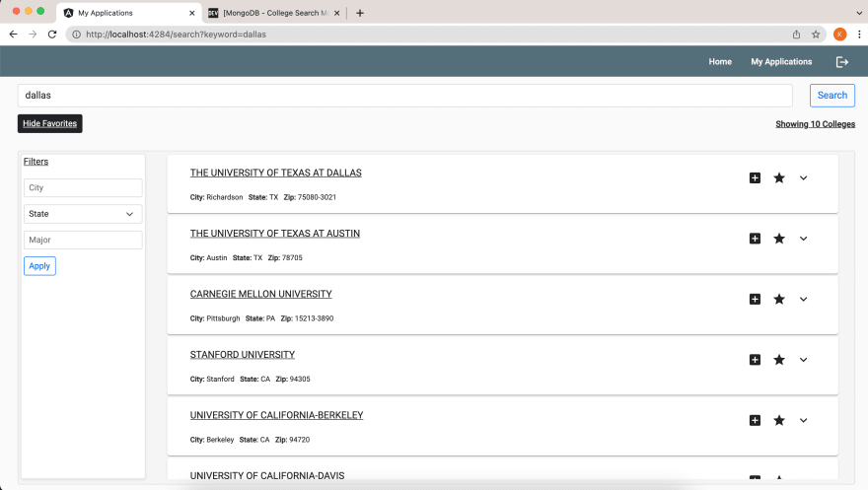868x490 pixels.
Task: Expand Stanford University details chevron
Action: (803, 360)
